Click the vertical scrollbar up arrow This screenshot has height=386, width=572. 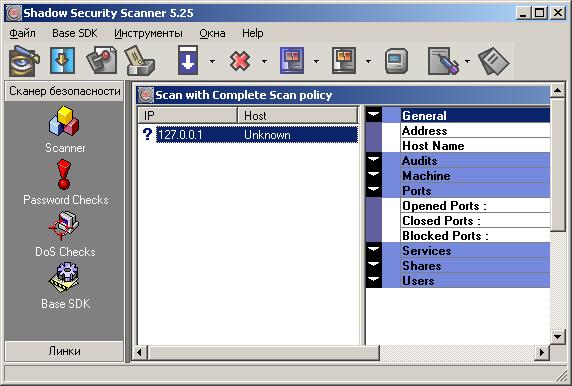pos(557,90)
